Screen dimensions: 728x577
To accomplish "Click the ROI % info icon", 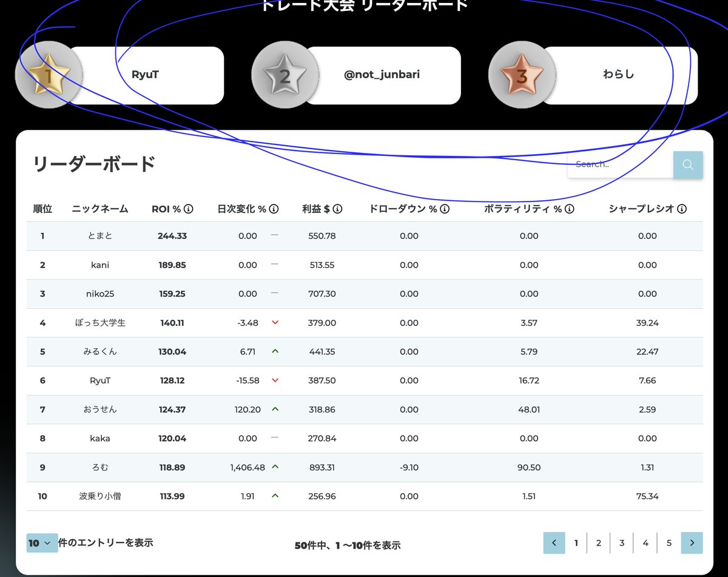I will 189,209.
